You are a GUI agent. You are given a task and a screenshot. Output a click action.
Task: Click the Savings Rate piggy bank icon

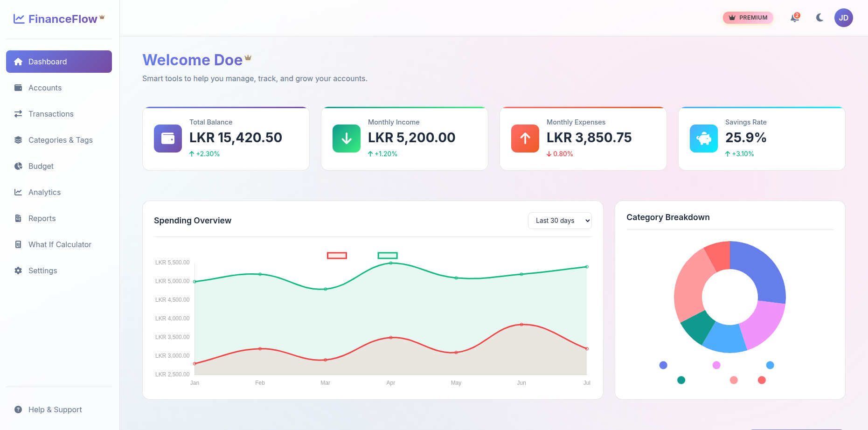704,139
